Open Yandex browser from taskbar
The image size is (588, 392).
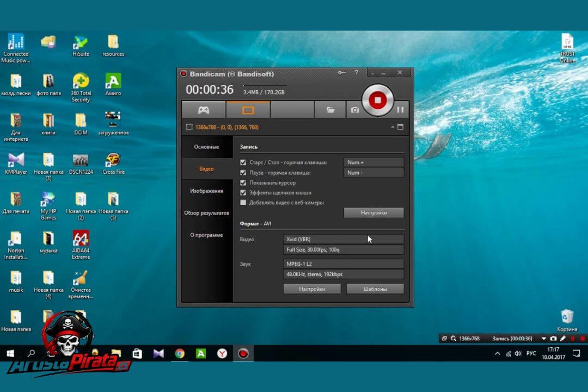click(222, 353)
